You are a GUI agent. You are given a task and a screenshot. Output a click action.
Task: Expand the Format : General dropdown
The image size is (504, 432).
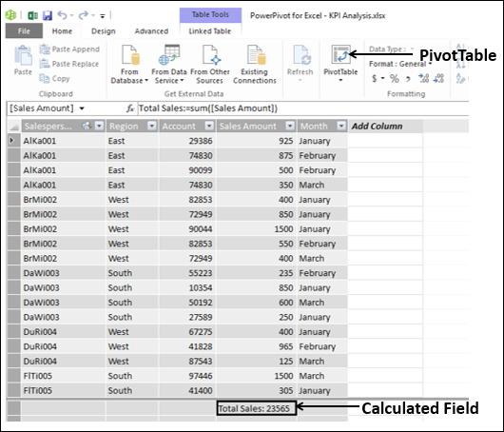[x=400, y=64]
